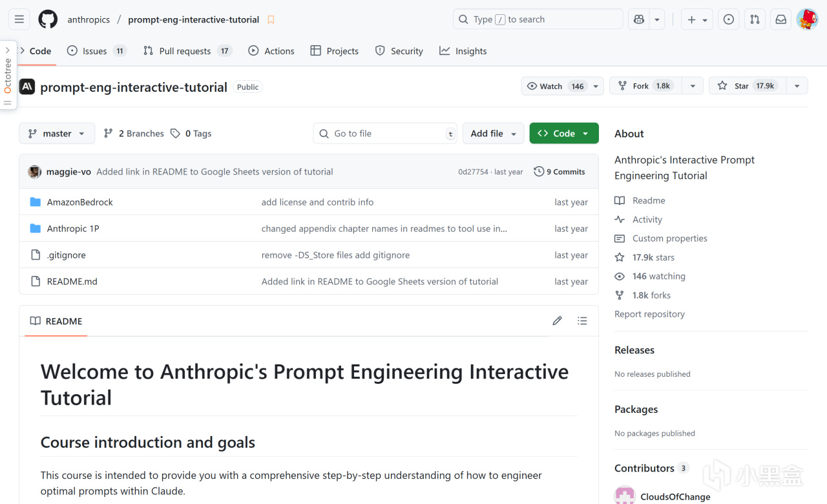
Task: Switch to the Security tab
Action: [x=399, y=51]
